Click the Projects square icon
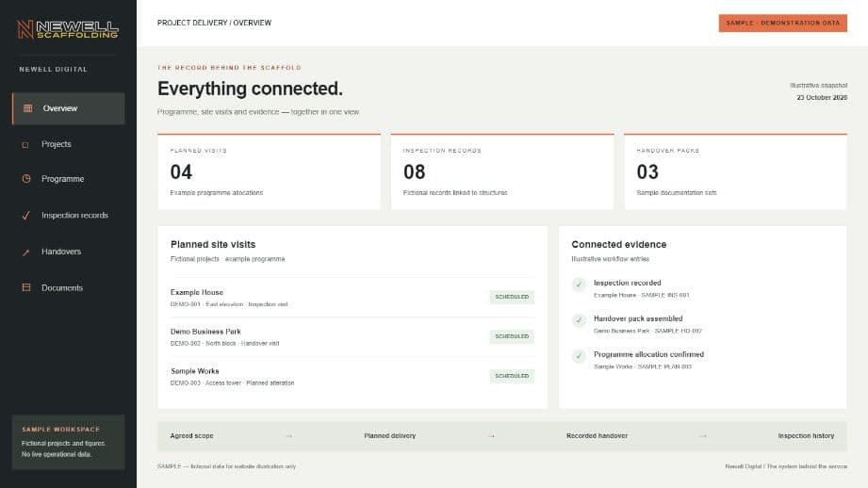The image size is (868, 488). (25, 144)
